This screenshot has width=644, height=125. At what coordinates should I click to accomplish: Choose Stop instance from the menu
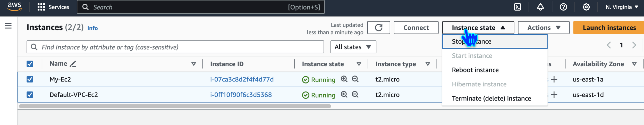pyautogui.click(x=495, y=41)
